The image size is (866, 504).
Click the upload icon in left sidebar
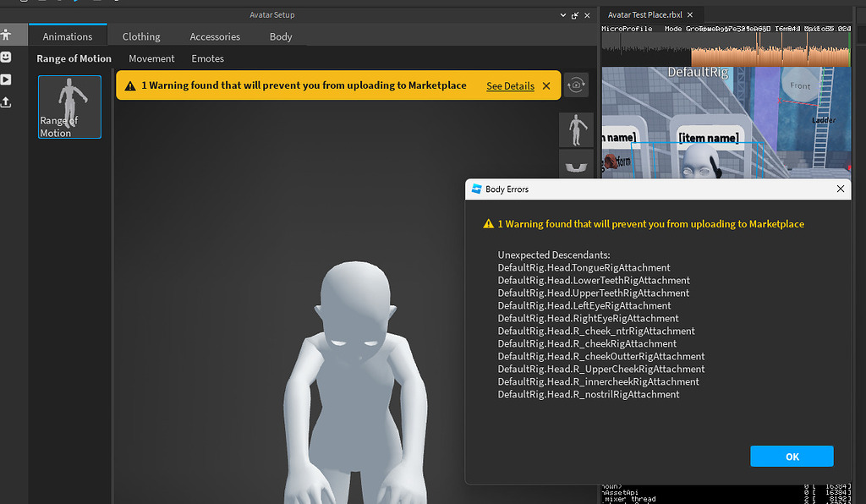(6, 102)
